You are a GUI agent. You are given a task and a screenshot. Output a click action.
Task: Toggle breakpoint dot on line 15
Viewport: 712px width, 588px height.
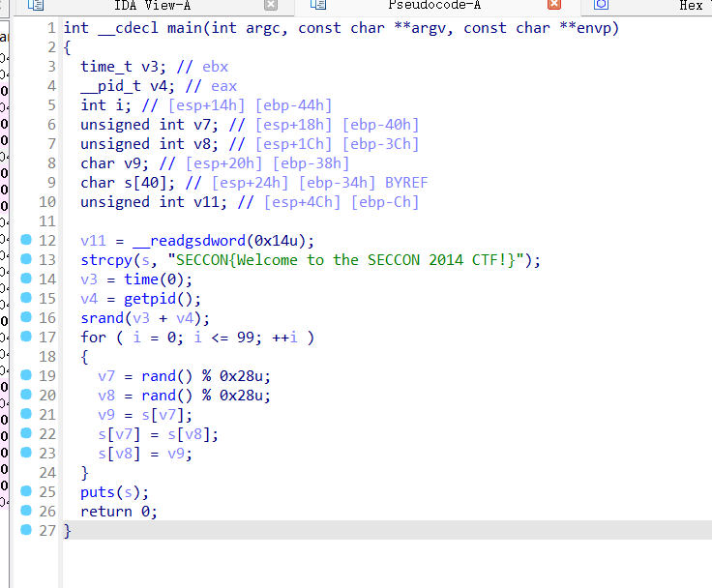(26, 298)
